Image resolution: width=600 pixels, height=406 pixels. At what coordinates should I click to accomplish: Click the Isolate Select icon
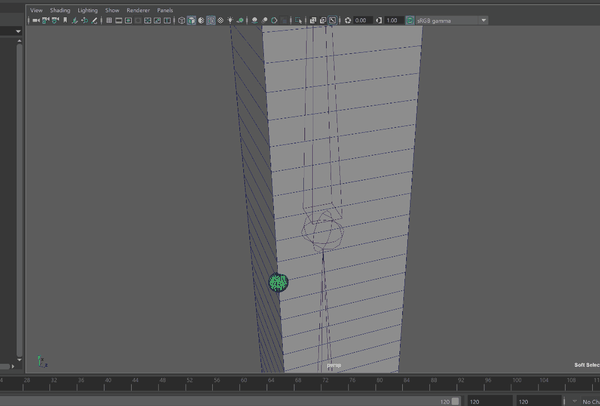(299, 20)
